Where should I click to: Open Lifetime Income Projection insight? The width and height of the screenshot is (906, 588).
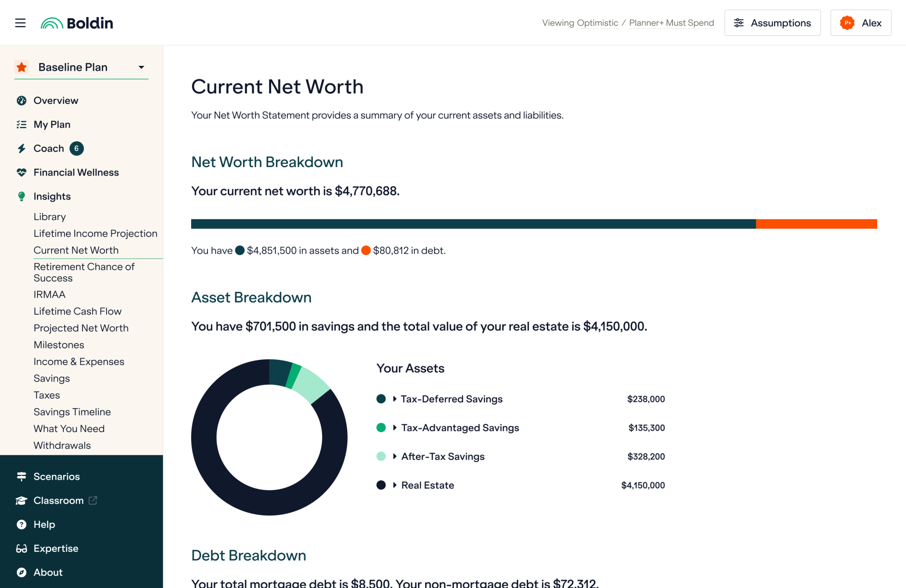pyautogui.click(x=96, y=233)
